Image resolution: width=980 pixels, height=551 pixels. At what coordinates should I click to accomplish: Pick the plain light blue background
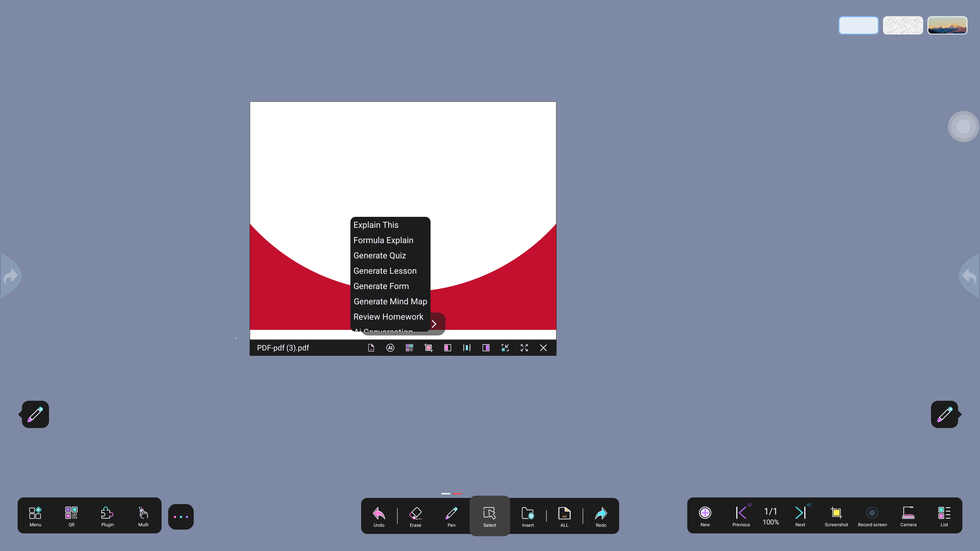(x=858, y=26)
